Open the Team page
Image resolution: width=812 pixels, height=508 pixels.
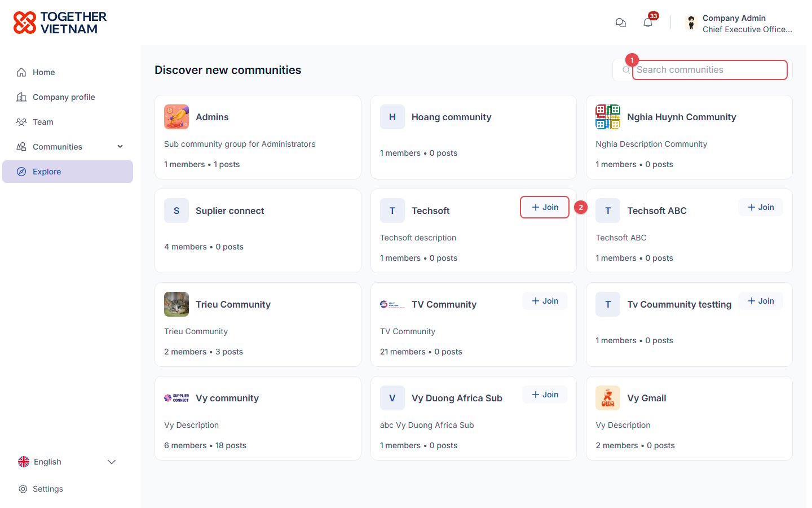point(68,122)
